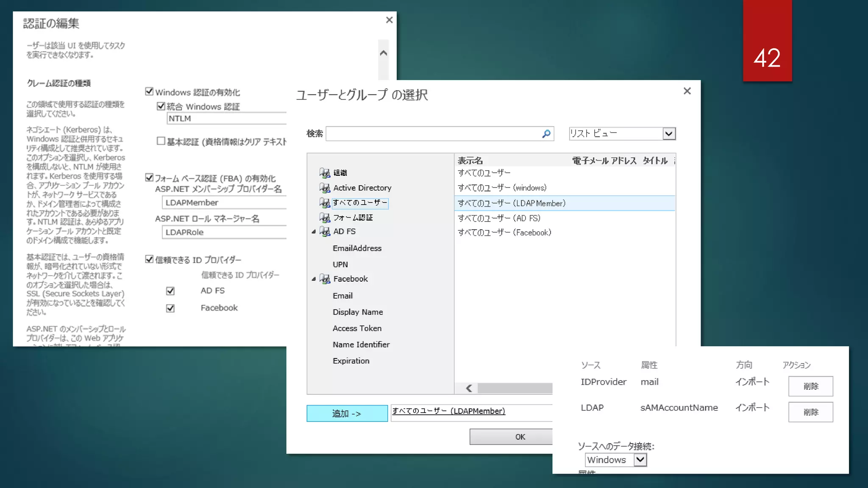The width and height of the screenshot is (868, 488).
Task: Click the AD FS provider icon
Action: click(x=325, y=231)
